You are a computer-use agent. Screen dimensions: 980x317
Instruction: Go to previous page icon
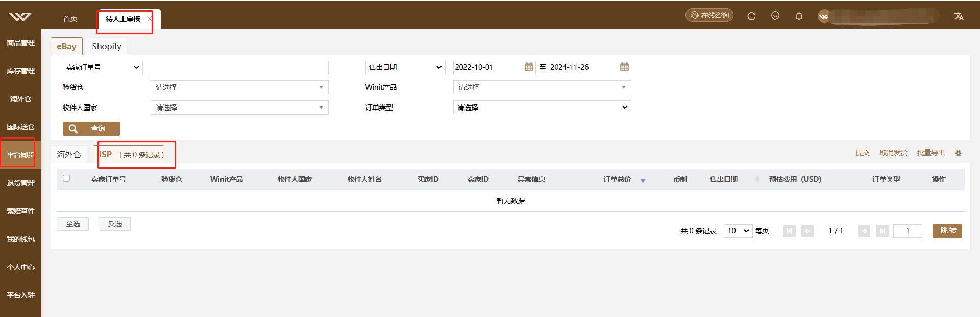point(807,231)
